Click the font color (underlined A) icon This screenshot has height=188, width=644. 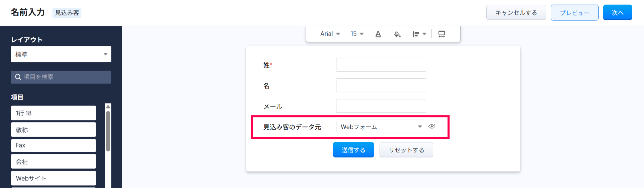tap(378, 34)
